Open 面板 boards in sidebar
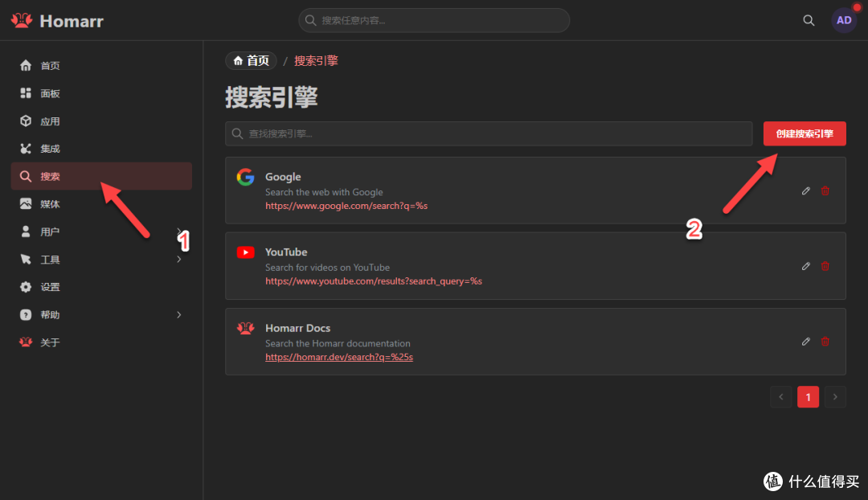This screenshot has width=868, height=500. [x=101, y=93]
